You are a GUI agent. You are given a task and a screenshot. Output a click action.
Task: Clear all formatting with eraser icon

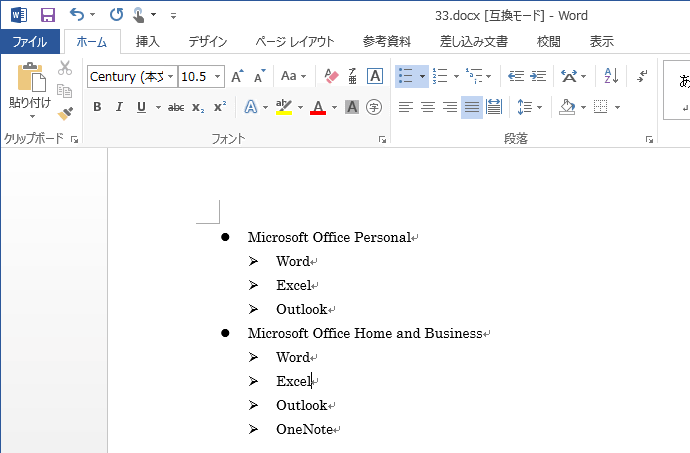coord(331,77)
